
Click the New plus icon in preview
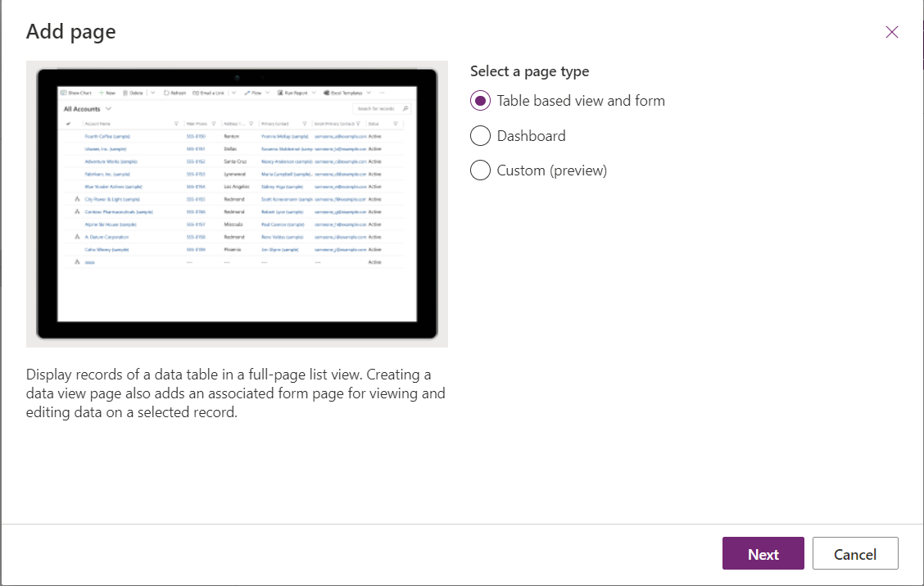click(x=102, y=93)
